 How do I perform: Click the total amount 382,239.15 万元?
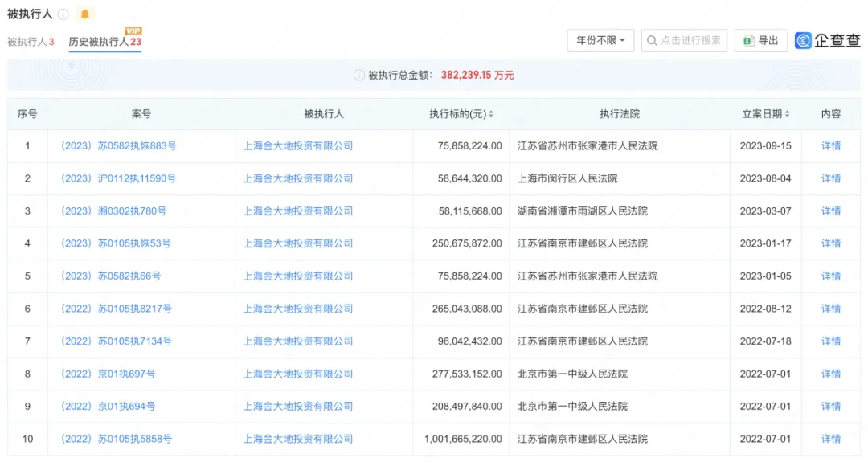pos(477,76)
